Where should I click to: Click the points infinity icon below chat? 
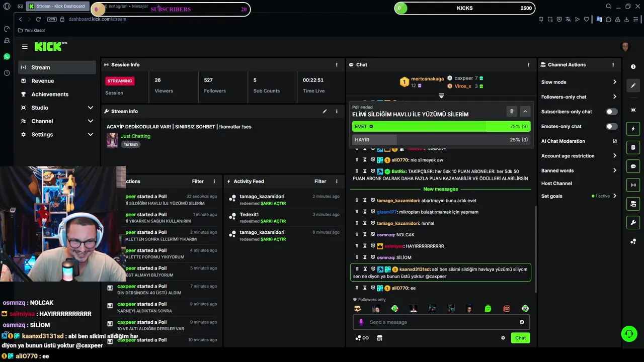362,338
